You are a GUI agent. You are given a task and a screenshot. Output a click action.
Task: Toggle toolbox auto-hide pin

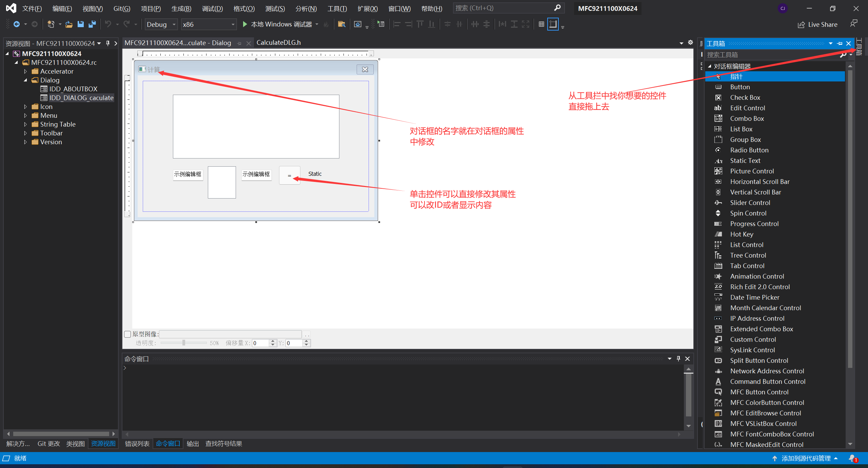pos(840,43)
